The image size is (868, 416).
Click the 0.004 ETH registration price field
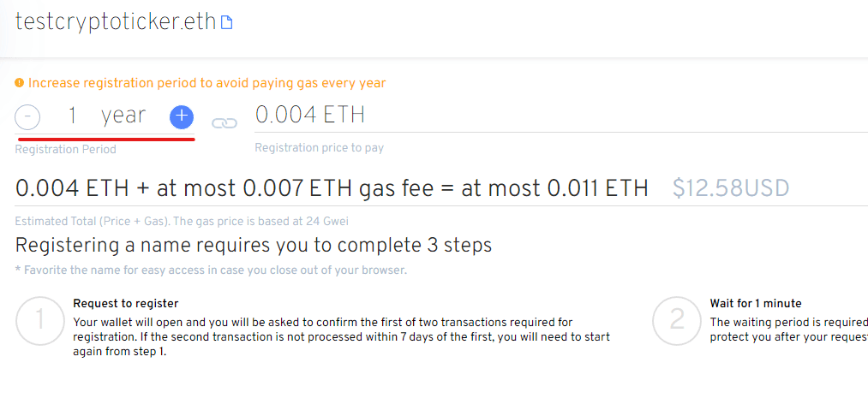coord(310,115)
